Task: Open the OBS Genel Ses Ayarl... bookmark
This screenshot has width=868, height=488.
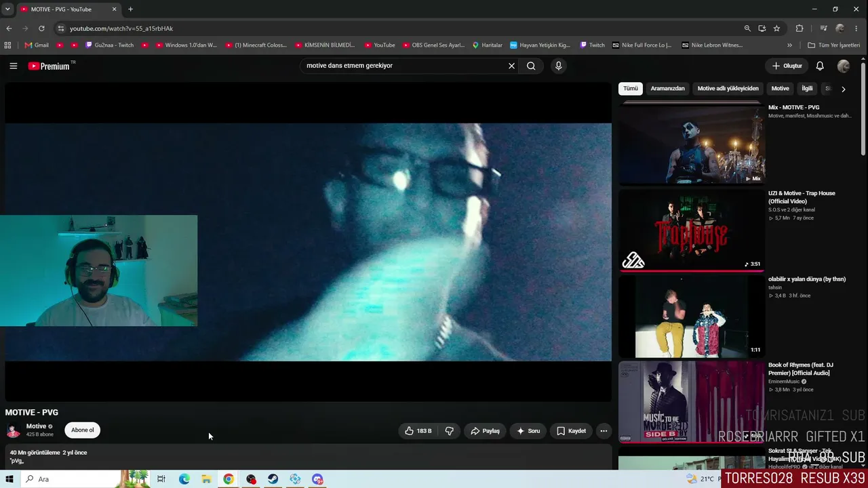Action: (433, 45)
